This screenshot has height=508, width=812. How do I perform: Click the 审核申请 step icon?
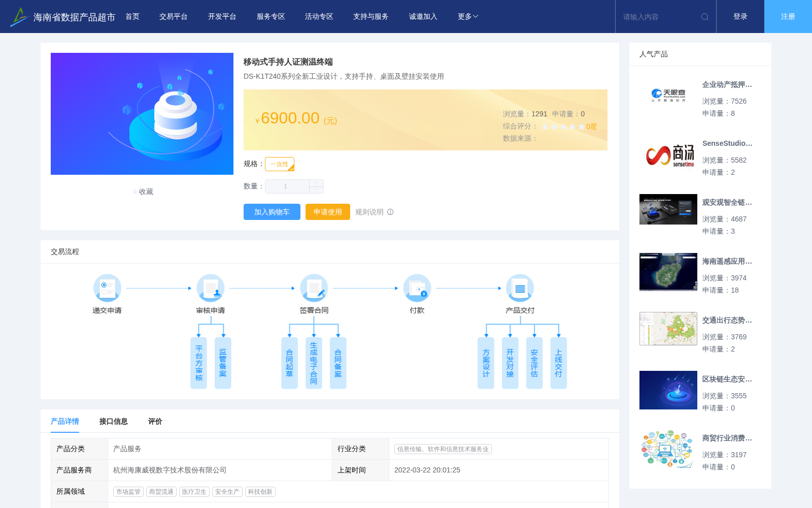tap(211, 288)
